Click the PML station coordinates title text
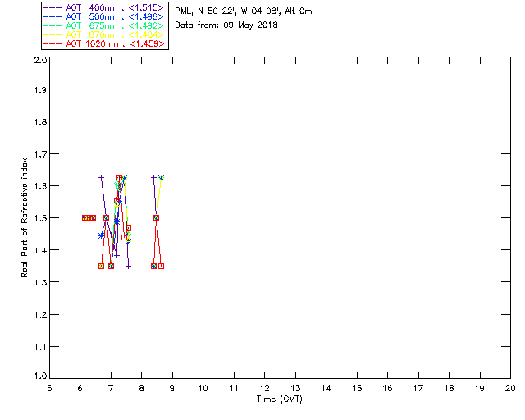The image size is (525, 420). [244, 11]
